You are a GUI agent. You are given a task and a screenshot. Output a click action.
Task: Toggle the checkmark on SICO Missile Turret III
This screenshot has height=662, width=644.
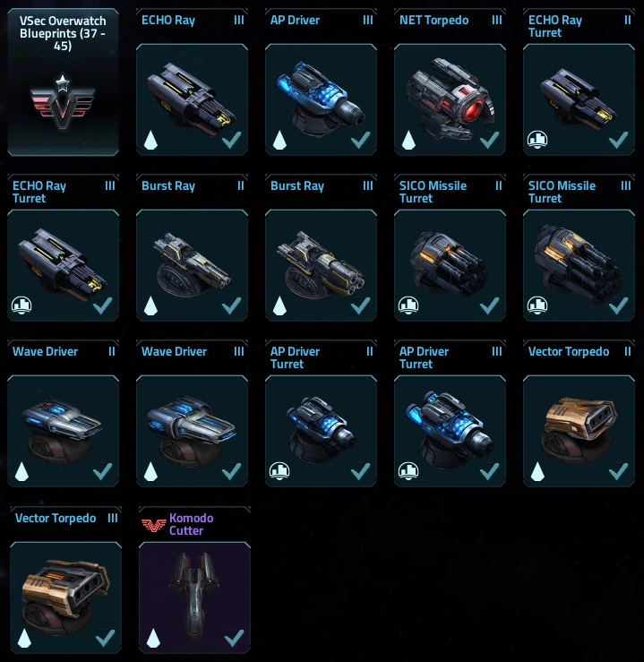click(618, 305)
